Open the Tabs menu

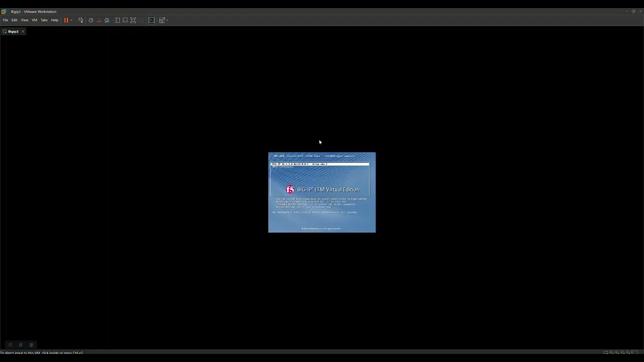(44, 20)
